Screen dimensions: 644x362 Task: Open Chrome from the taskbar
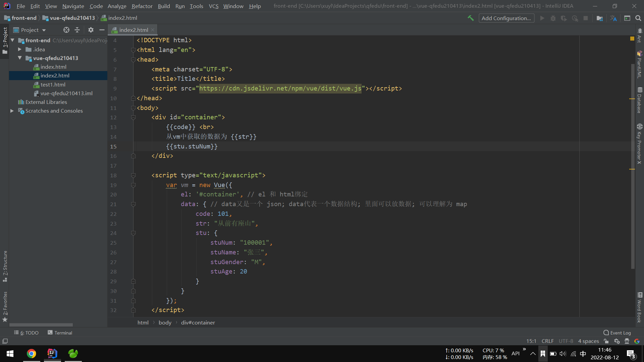pos(31,354)
